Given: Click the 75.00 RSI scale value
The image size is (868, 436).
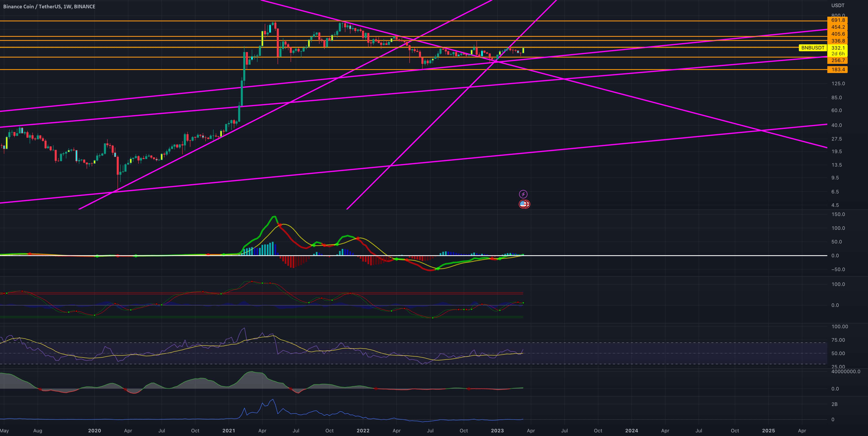Looking at the screenshot, I should click(x=838, y=340).
